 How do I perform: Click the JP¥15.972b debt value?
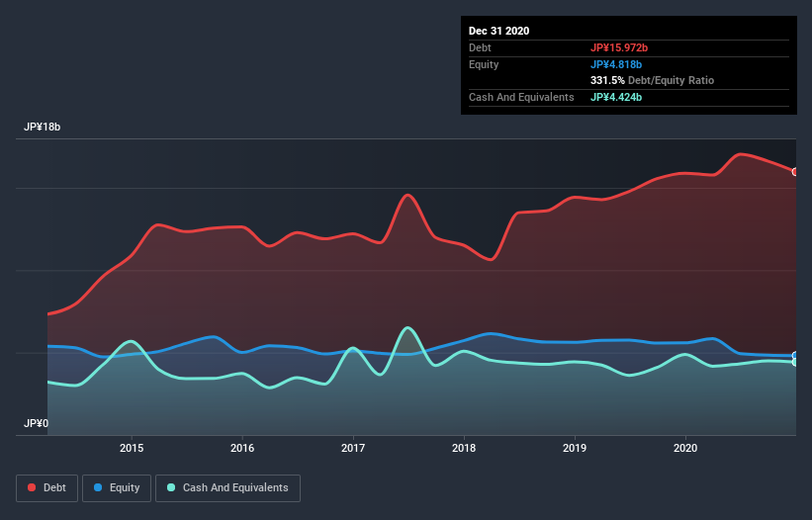coord(619,47)
